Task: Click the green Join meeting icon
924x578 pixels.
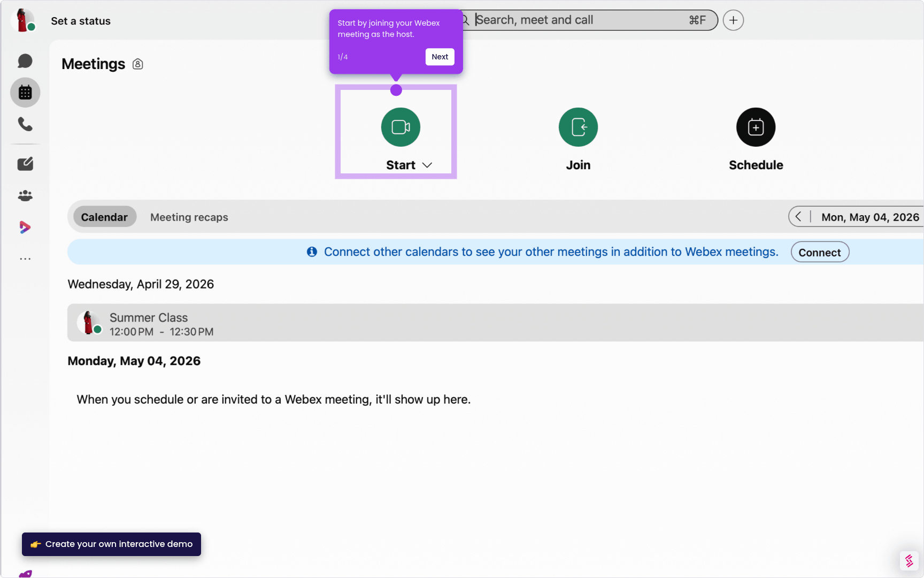Action: point(578,127)
